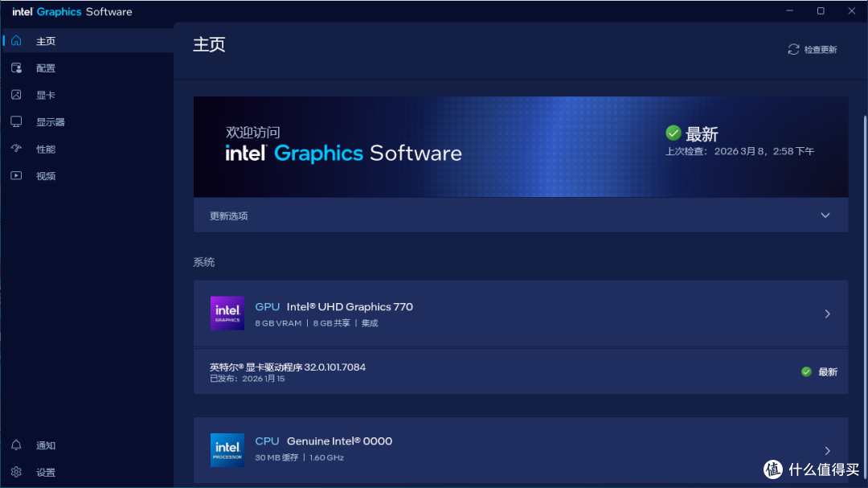Maximize the Intel Graphics Software window
This screenshot has height=488, width=868.
[821, 11]
